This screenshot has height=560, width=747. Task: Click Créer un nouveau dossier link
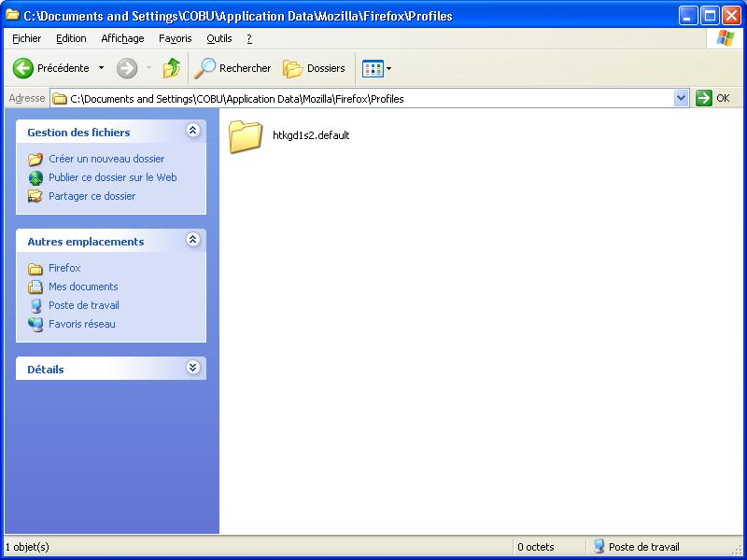(106, 159)
